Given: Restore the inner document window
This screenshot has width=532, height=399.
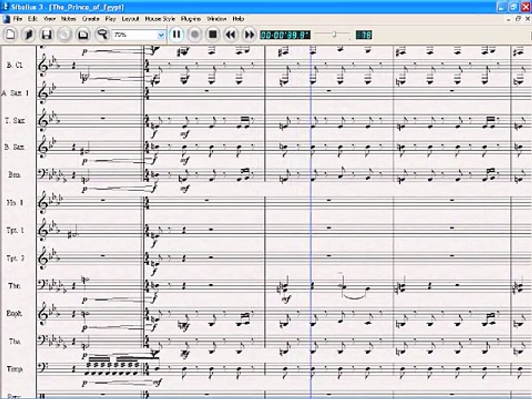Looking at the screenshot, I should (518, 19).
